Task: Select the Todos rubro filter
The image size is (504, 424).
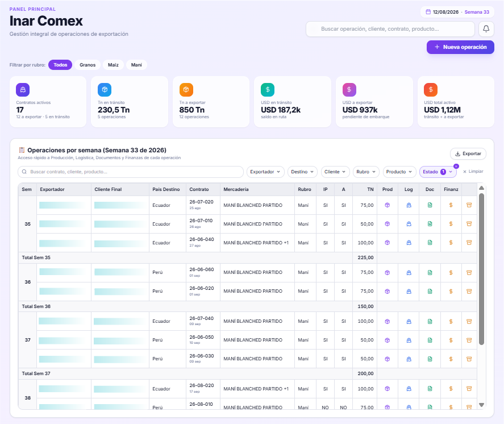Action: tap(60, 65)
